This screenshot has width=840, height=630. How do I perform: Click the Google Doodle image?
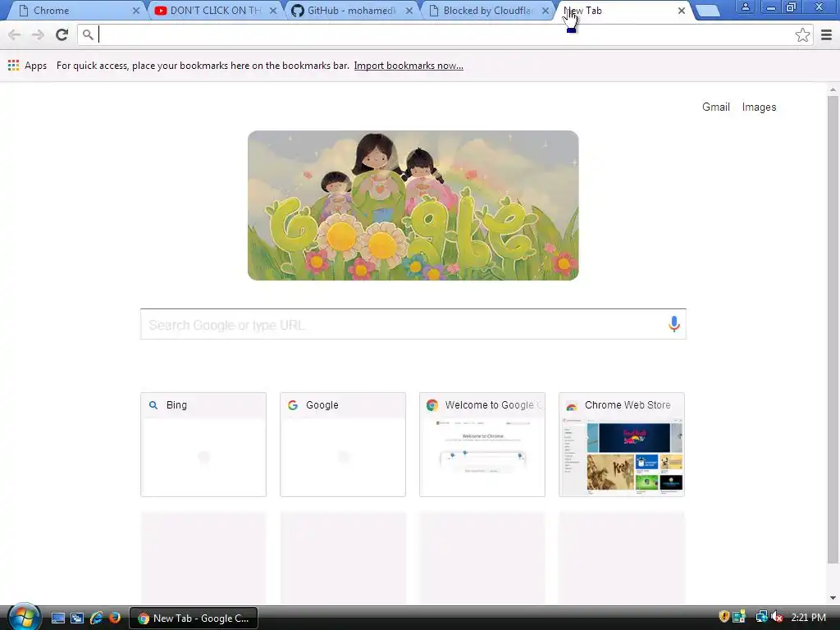click(413, 205)
